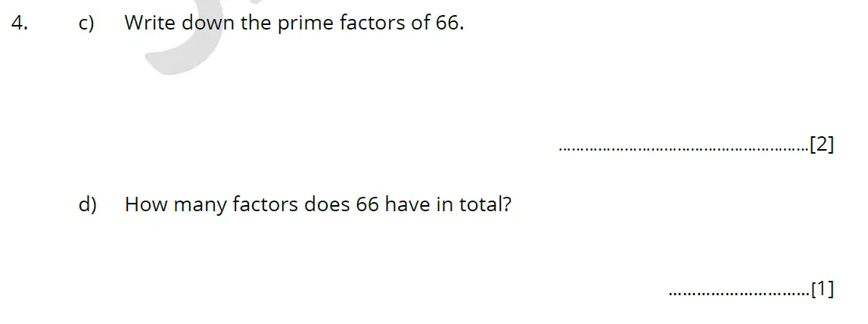Click the dotted answer line for part d
Screen dimensions: 868x324
739,294
